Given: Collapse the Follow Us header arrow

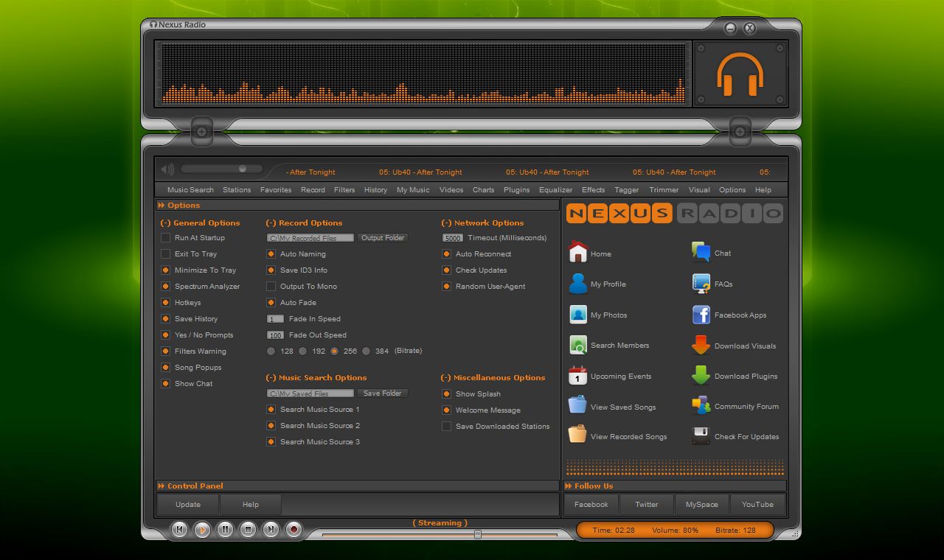Looking at the screenshot, I should pyautogui.click(x=569, y=486).
